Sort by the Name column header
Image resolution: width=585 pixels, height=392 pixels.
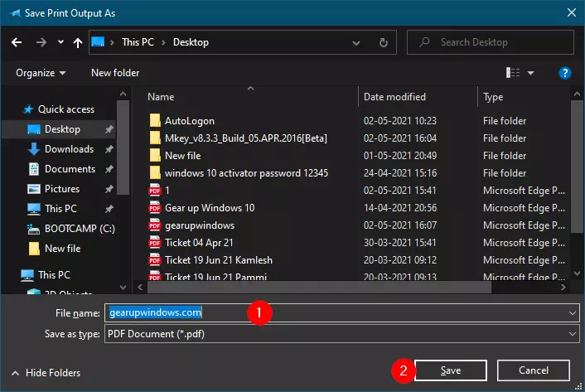161,97
